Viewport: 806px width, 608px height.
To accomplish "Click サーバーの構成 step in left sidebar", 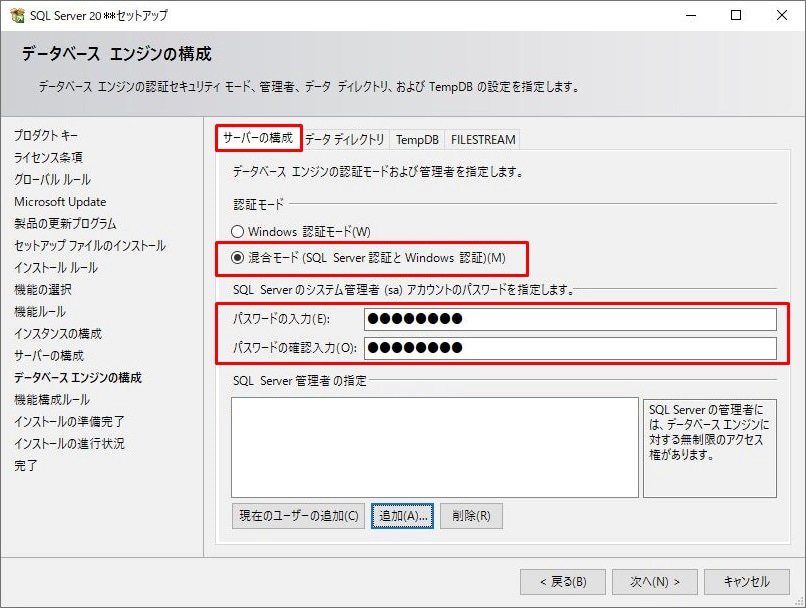I will coord(49,356).
